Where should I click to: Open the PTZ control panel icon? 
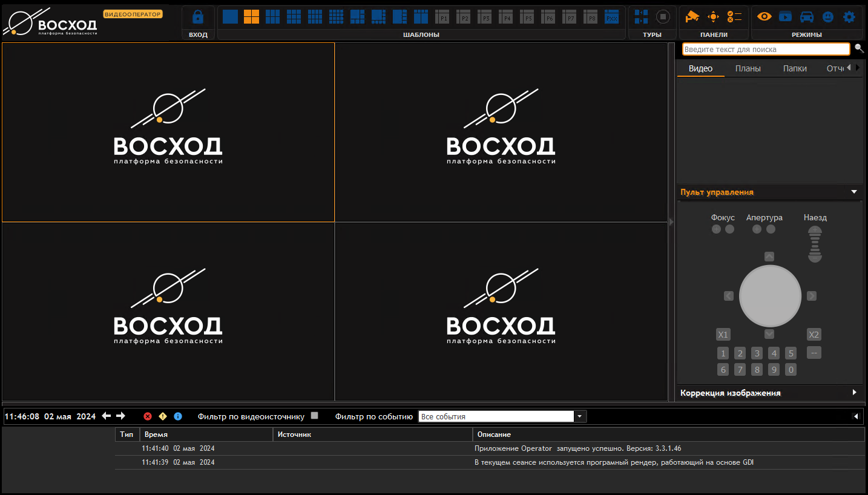pyautogui.click(x=713, y=17)
